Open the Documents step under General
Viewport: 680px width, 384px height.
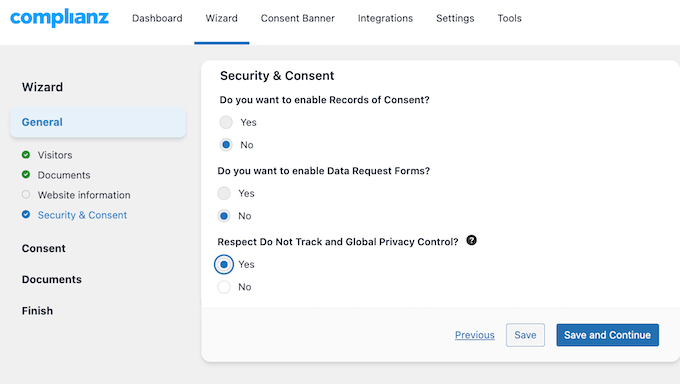[x=64, y=175]
